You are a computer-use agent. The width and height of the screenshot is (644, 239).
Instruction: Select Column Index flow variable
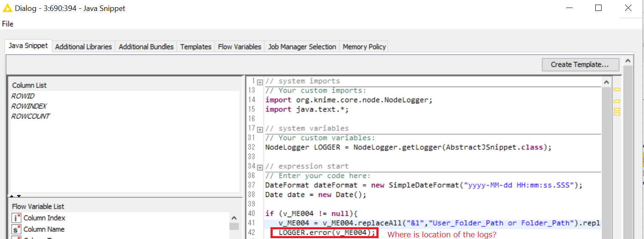44,218
